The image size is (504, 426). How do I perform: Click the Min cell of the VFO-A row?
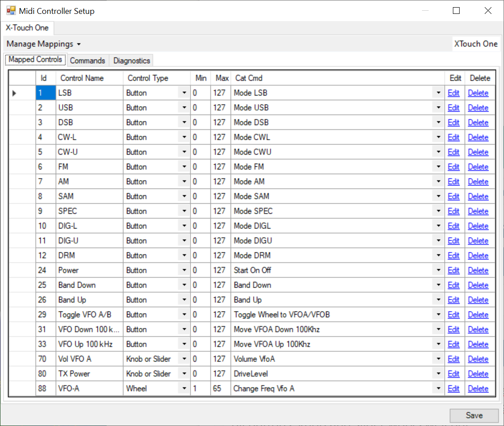point(200,388)
